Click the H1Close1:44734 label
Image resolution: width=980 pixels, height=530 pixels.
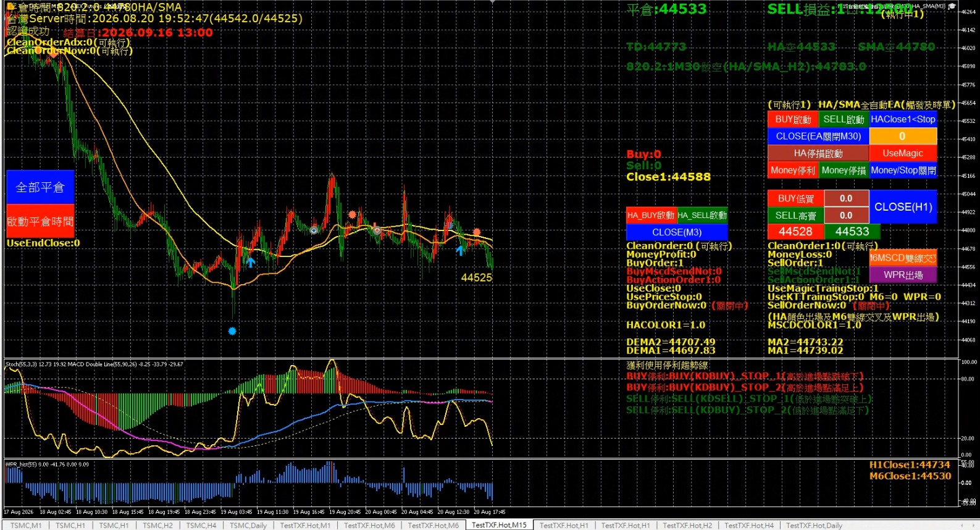[x=910, y=465]
